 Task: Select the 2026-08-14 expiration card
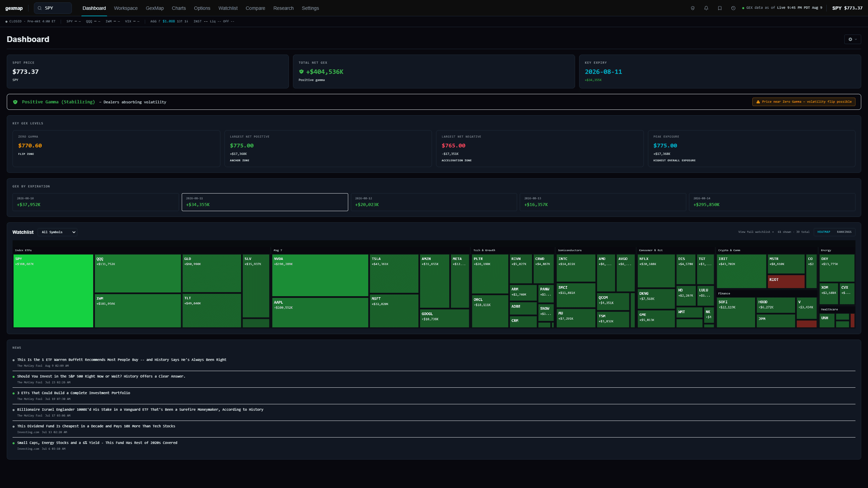click(772, 202)
